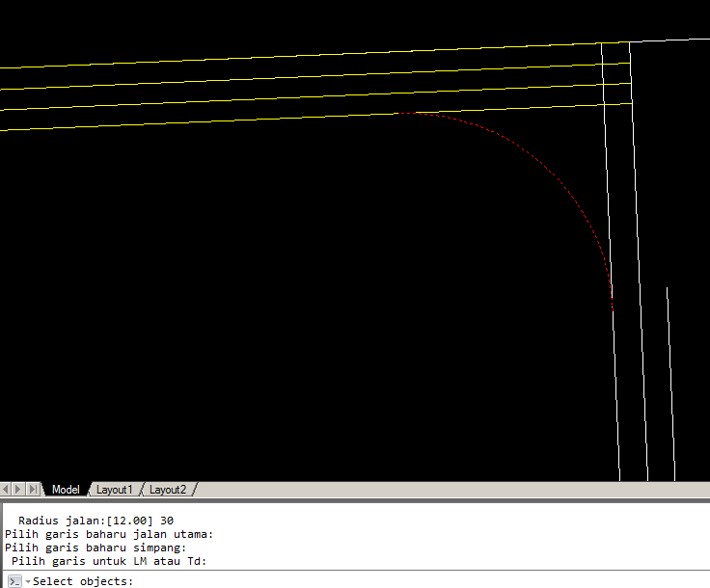The width and height of the screenshot is (710, 588).
Task: Select the short isolated white line segment
Action: point(670,384)
